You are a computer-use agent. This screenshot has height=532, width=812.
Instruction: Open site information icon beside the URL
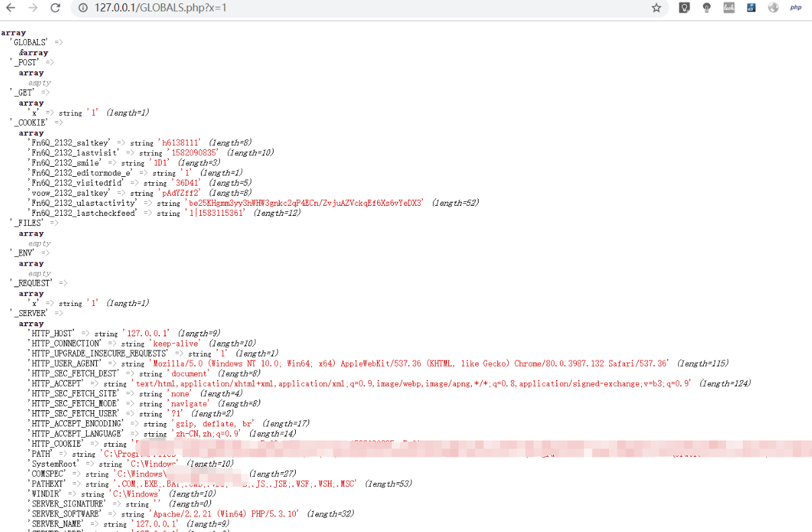(x=83, y=8)
